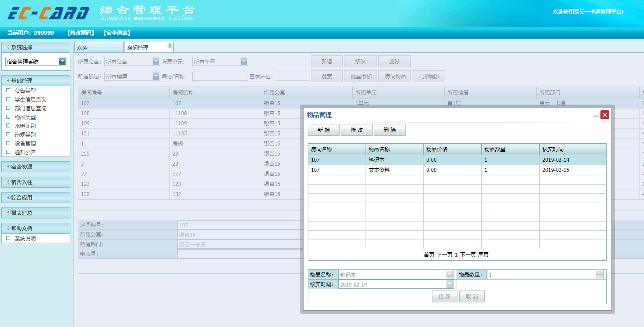The image size is (644, 327).
Task: Expand the 宿舍资源 section
Action: point(36,167)
